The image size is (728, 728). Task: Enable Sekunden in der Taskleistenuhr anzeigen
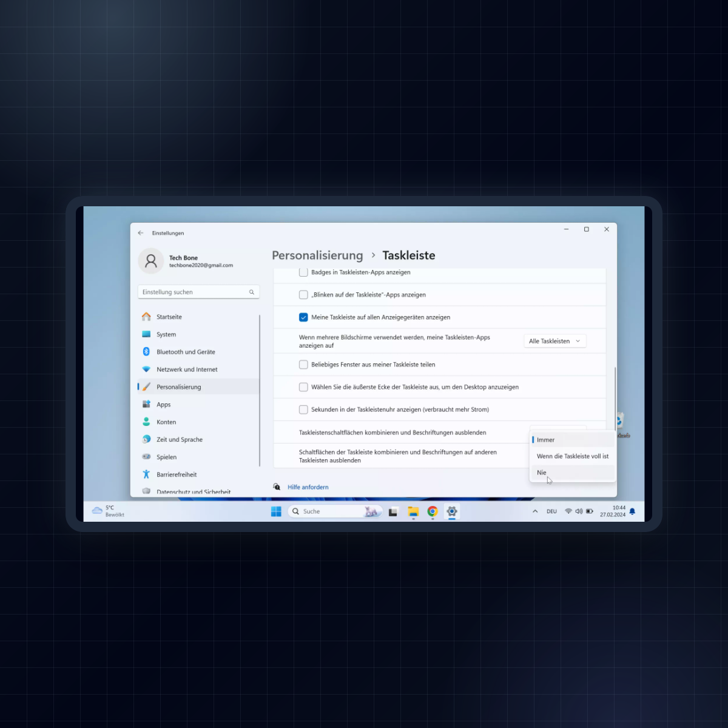pos(303,409)
